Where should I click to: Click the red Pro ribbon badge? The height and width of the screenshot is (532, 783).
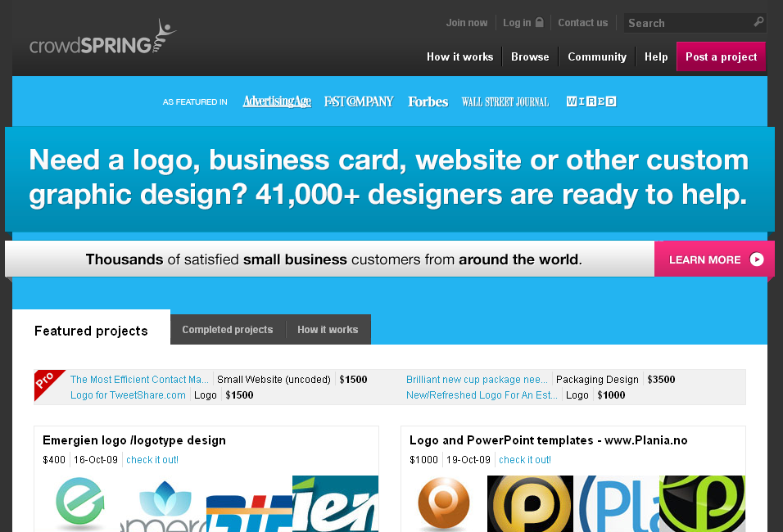pyautogui.click(x=47, y=383)
